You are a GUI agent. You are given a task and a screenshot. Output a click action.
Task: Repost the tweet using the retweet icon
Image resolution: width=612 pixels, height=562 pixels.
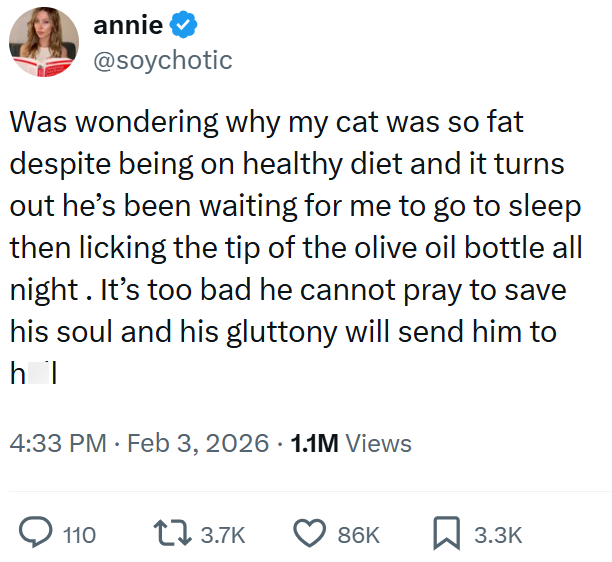[176, 534]
